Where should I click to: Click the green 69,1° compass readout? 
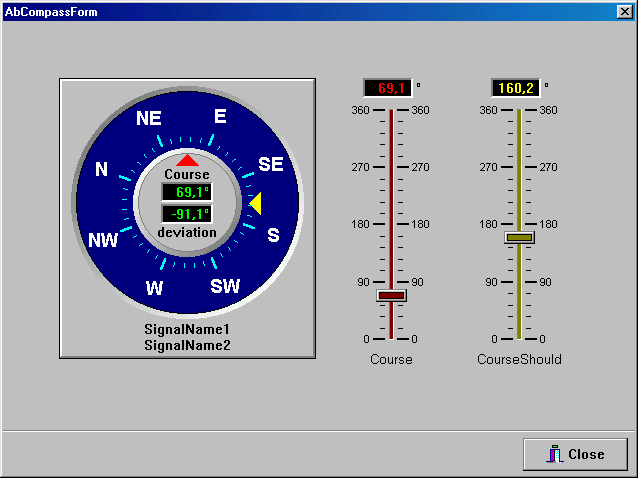pos(187,192)
